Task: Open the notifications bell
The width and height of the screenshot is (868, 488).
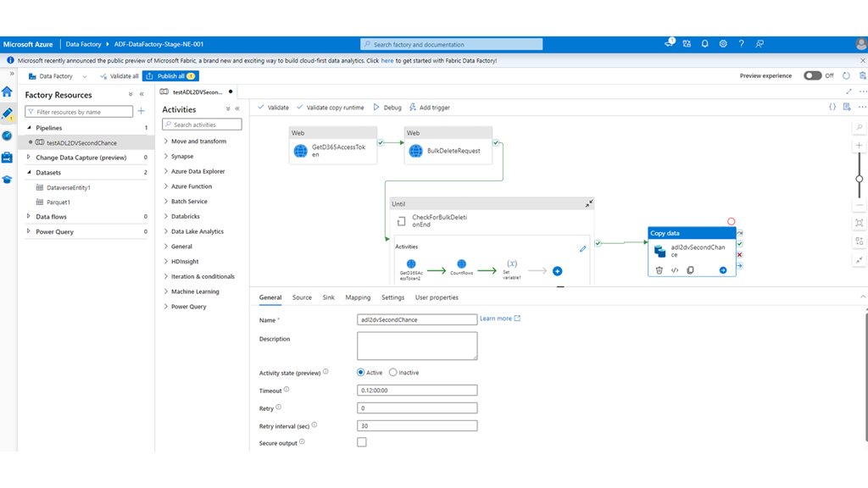Action: click(x=704, y=44)
